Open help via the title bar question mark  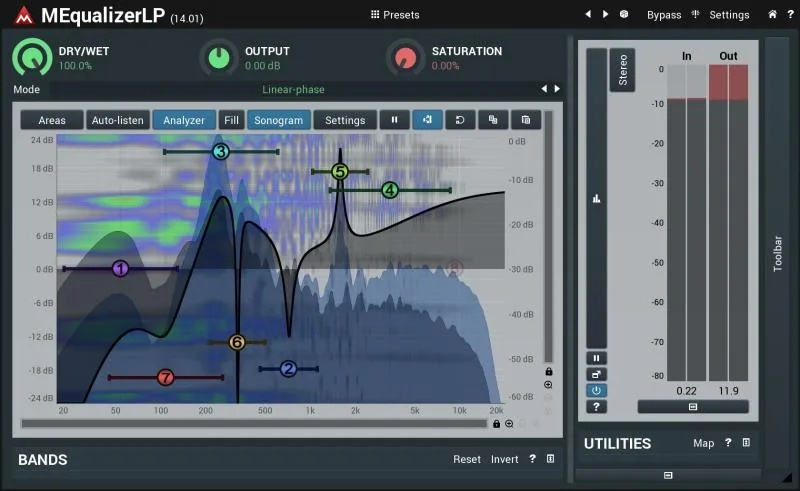790,15
